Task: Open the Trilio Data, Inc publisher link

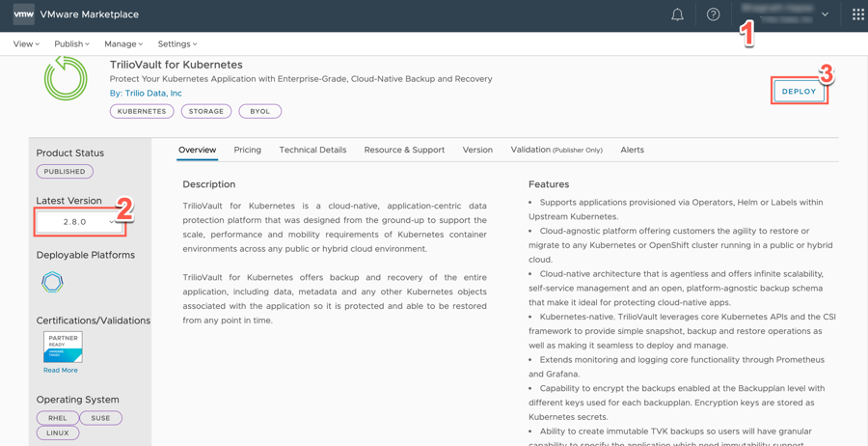Action: [x=152, y=94]
